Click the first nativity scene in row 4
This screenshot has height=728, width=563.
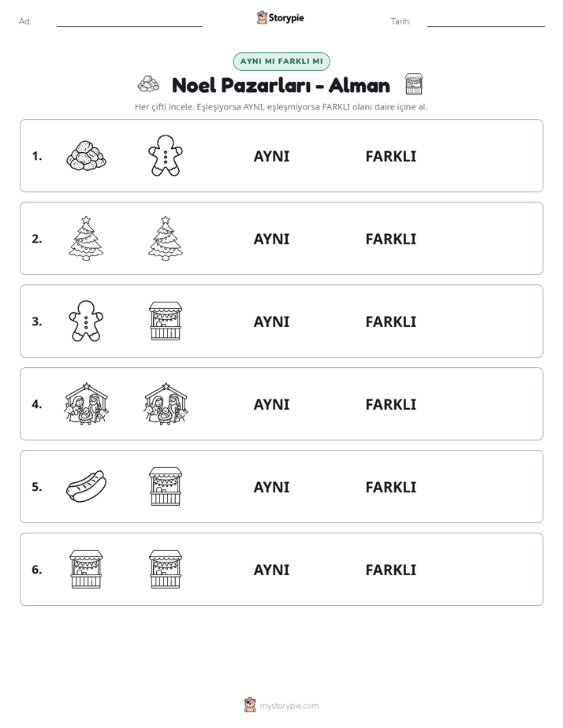pyautogui.click(x=86, y=403)
